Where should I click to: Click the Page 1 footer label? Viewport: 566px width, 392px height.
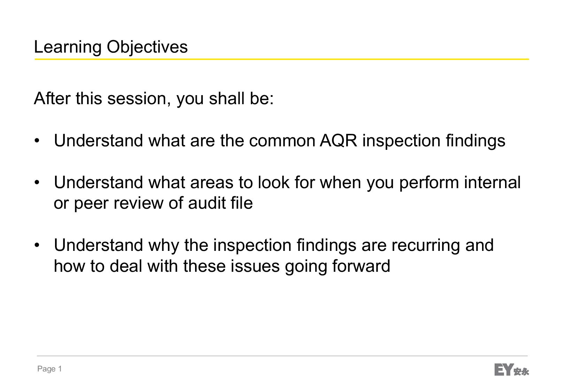(49, 369)
